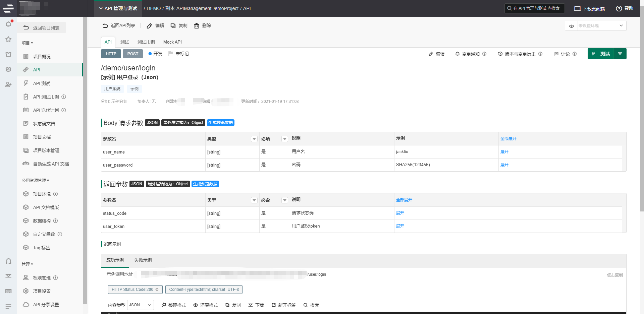The width and height of the screenshot is (644, 314).
Task: Select the 成功示例 tab
Action: [x=115, y=260]
